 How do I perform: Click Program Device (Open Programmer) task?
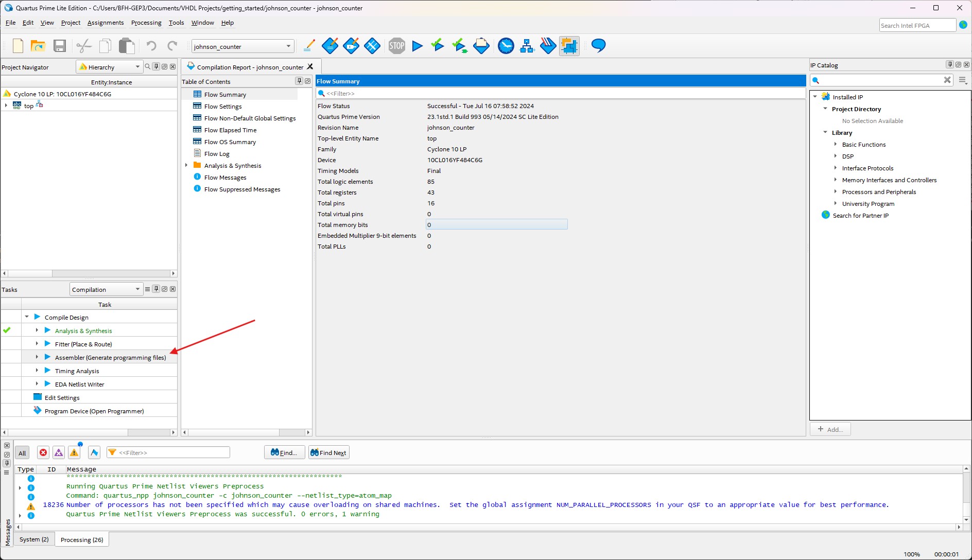(94, 411)
